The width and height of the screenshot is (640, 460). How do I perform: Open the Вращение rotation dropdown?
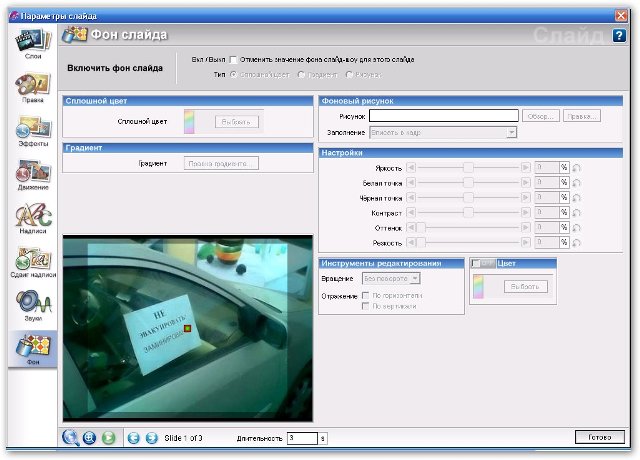415,278
